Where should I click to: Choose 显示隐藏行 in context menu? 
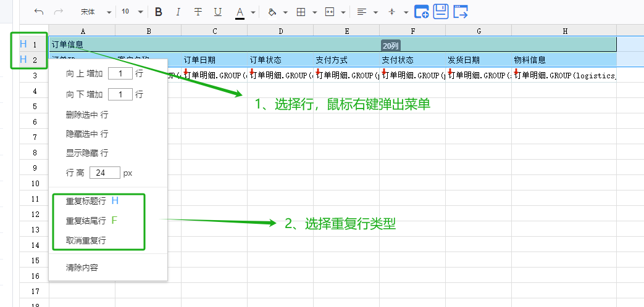[86, 153]
